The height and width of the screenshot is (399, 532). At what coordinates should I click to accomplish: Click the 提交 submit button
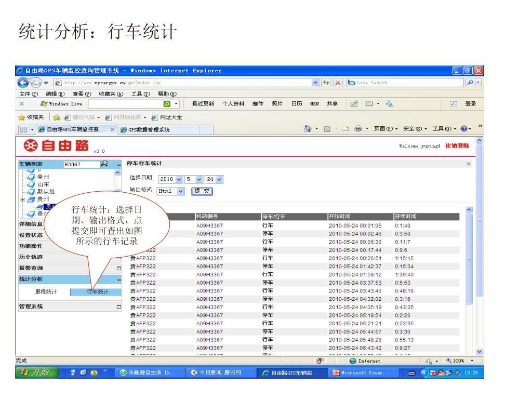coord(202,191)
